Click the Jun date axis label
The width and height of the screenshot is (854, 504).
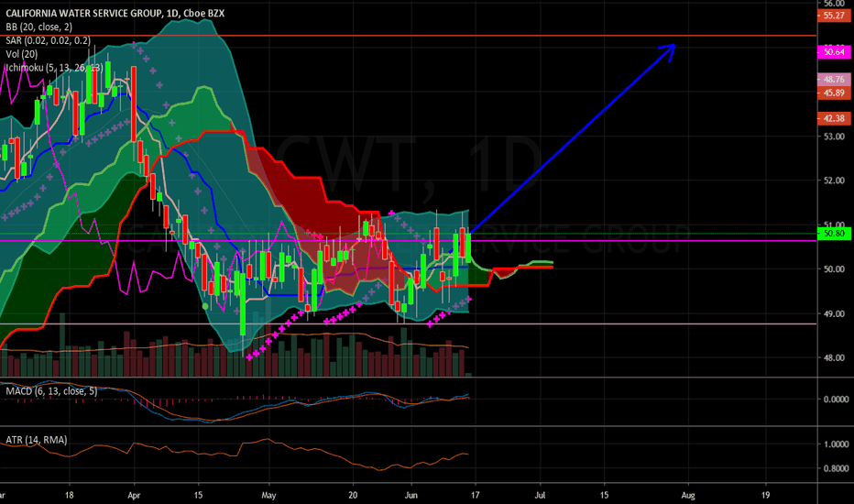point(411,495)
